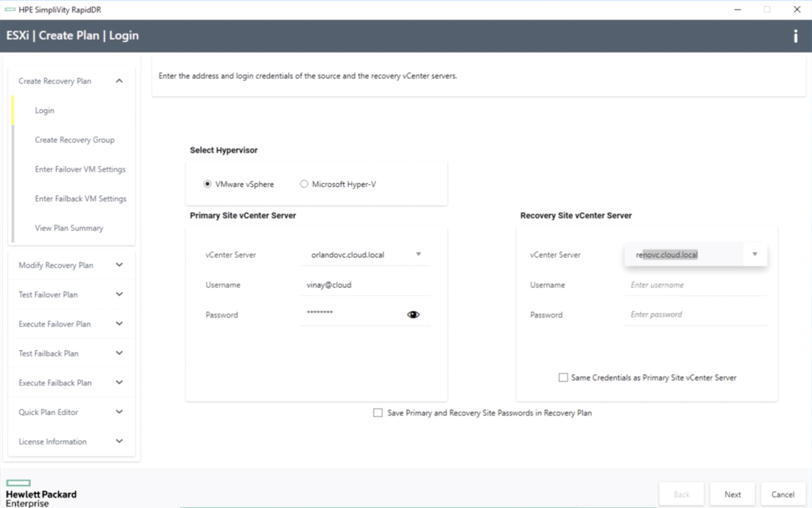Image resolution: width=812 pixels, height=508 pixels.
Task: Collapse the Create Recovery Plan section
Action: [119, 80]
